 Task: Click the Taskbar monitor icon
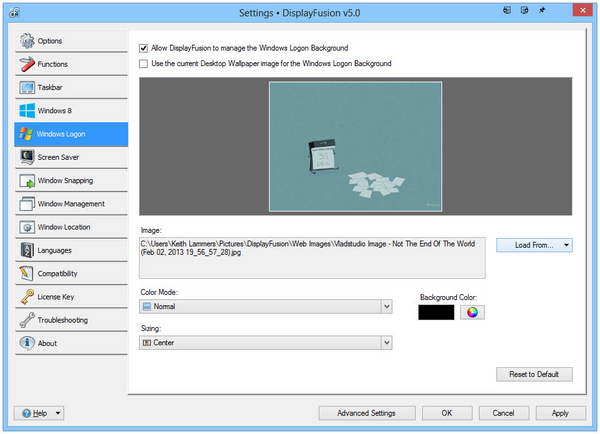pyautogui.click(x=27, y=87)
